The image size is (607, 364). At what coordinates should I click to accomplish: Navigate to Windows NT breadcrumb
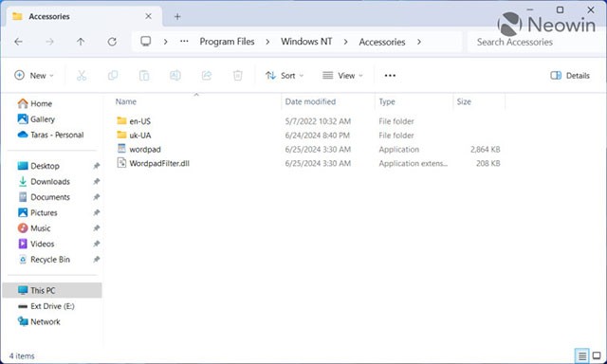306,42
